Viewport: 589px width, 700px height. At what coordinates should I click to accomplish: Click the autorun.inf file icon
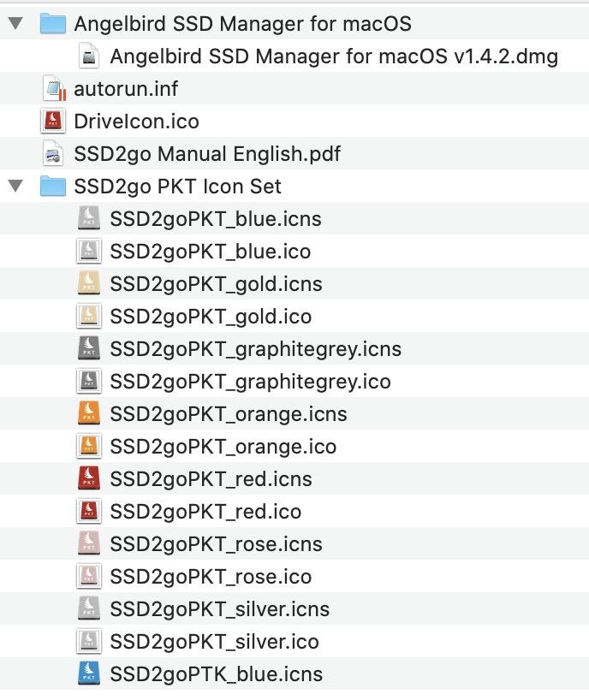pos(54,89)
